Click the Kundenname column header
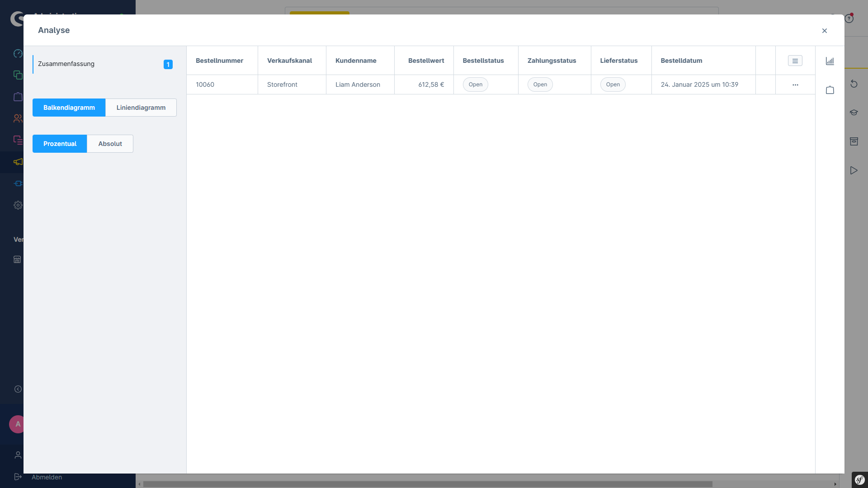868x488 pixels. (x=355, y=61)
